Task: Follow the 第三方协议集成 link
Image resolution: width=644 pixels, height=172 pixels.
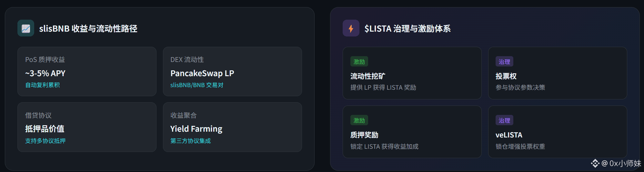Action: pyautogui.click(x=190, y=141)
